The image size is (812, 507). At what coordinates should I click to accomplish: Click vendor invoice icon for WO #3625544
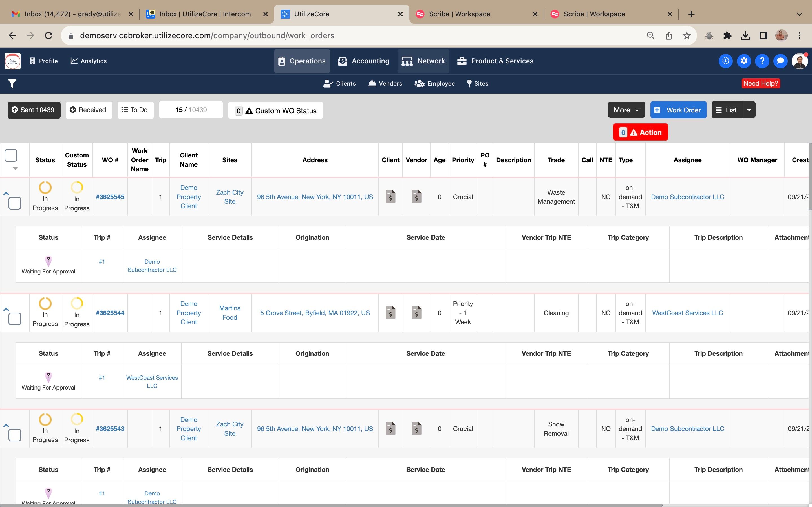coord(416,313)
